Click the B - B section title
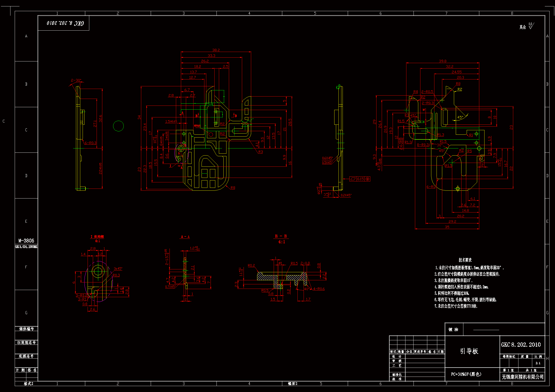Image resolution: width=555 pixels, height=392 pixels. (x=281, y=236)
